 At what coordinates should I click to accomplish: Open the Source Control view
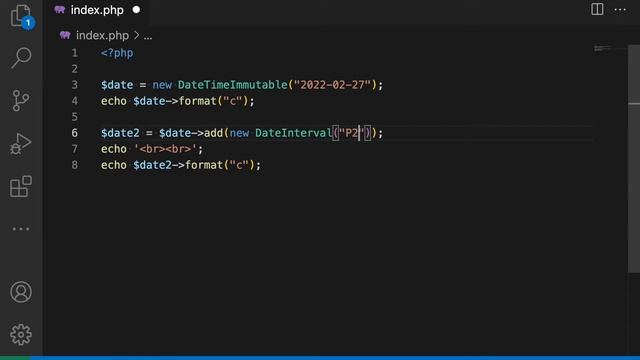tap(21, 100)
